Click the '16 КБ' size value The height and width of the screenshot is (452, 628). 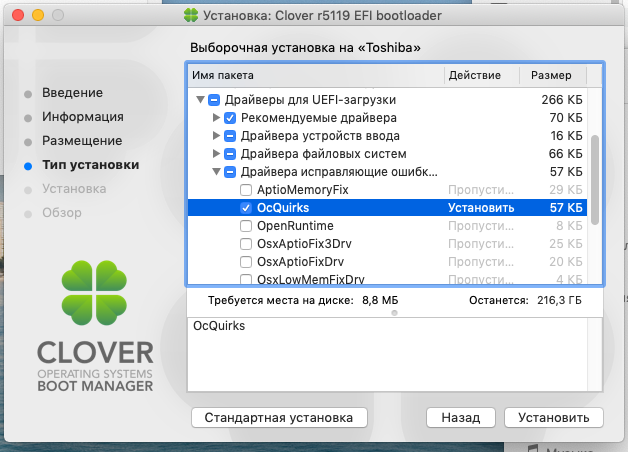click(x=566, y=136)
